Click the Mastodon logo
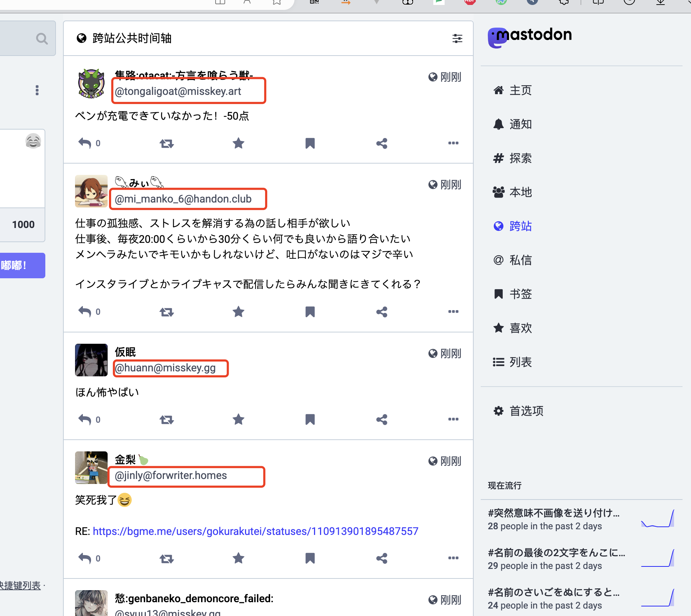Viewport: 691px width, 616px height. [x=530, y=37]
